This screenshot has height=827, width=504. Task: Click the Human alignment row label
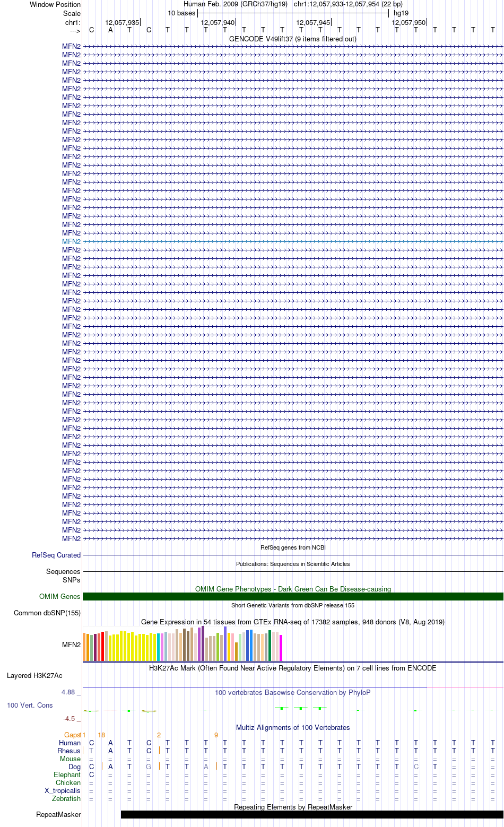click(x=69, y=743)
